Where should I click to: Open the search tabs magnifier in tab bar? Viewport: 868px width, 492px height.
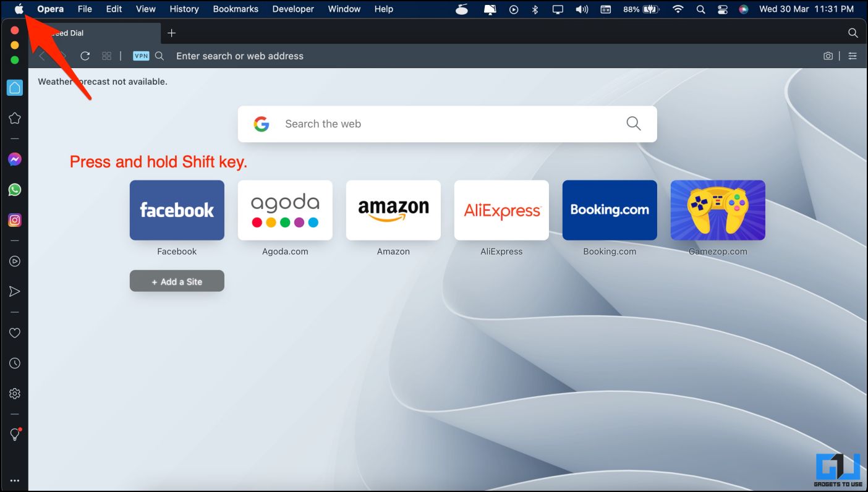point(853,33)
